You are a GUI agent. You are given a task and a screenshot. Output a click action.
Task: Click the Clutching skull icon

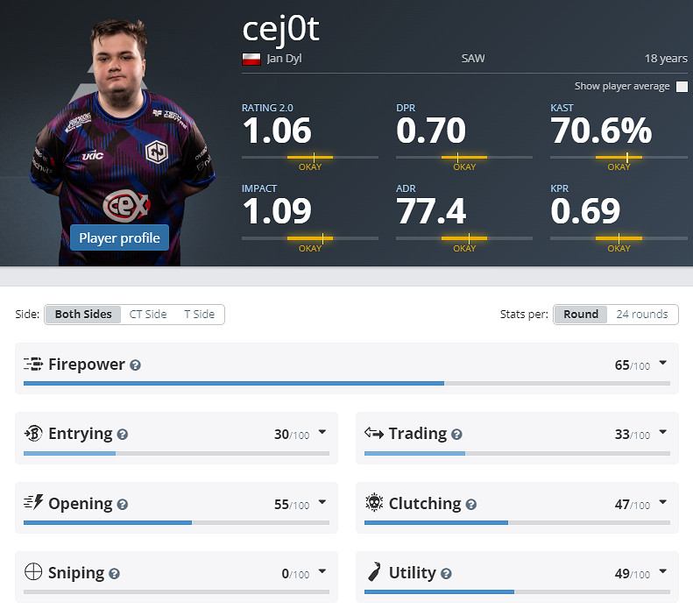point(374,503)
